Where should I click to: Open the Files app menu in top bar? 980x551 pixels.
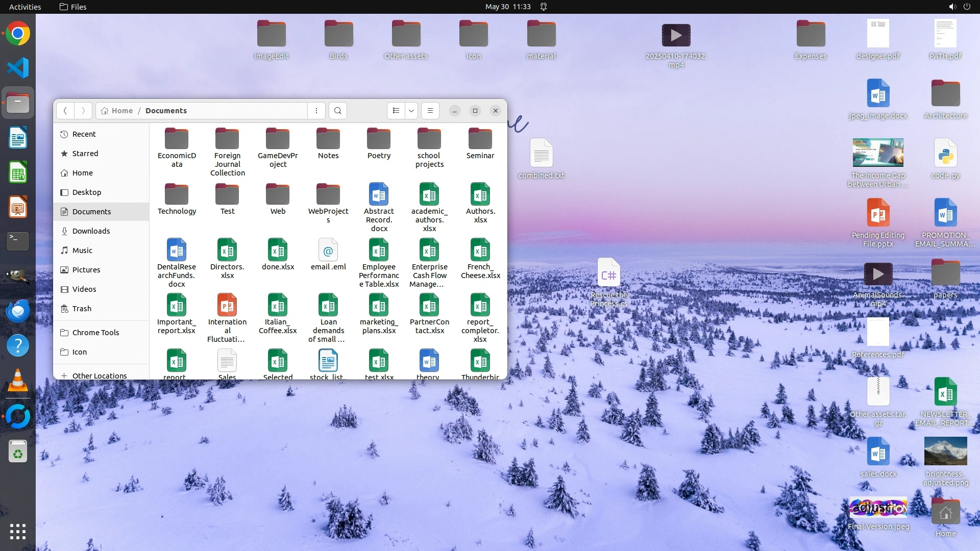tap(73, 7)
